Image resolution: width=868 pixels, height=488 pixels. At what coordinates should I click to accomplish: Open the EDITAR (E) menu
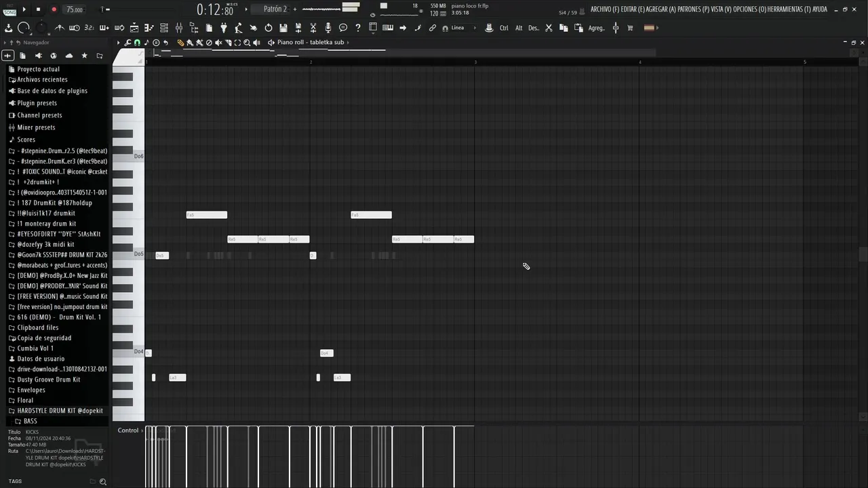[633, 9]
